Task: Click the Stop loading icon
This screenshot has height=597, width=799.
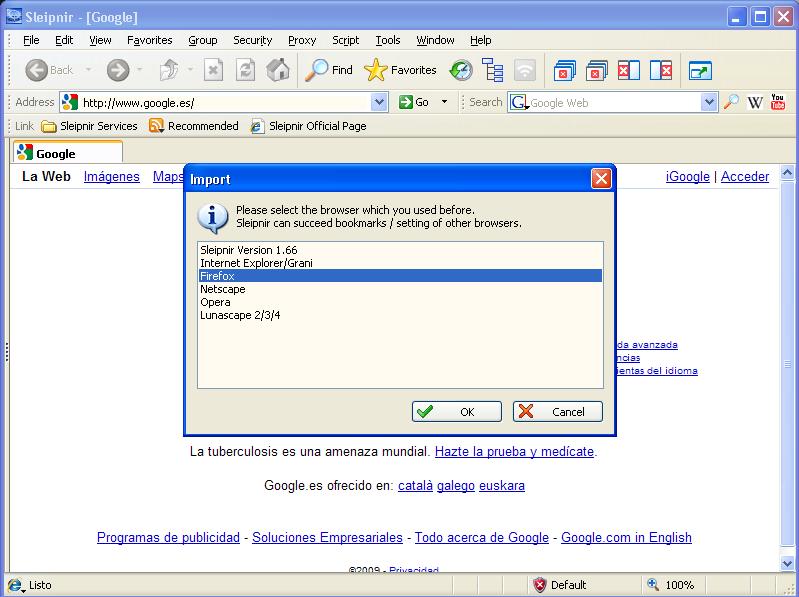Action: 214,70
